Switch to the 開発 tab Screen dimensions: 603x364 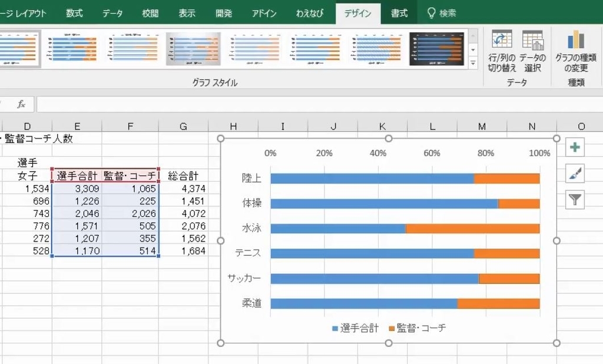(224, 12)
